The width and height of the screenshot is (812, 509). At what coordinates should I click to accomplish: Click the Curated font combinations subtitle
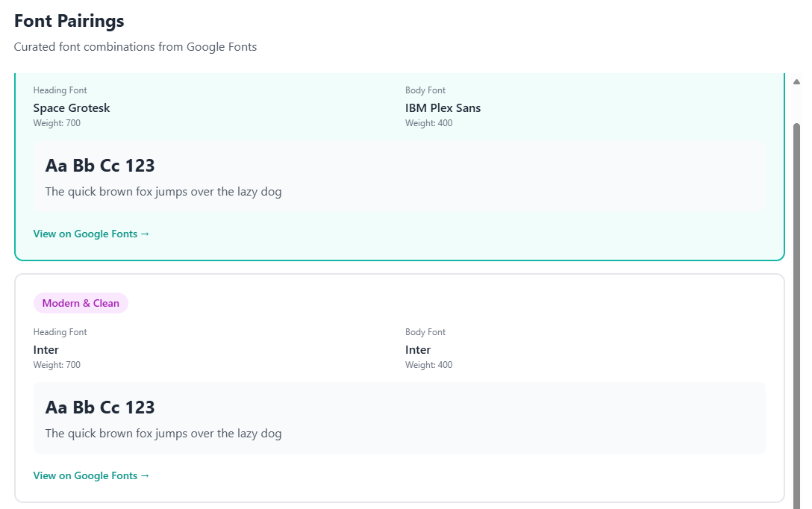click(135, 46)
